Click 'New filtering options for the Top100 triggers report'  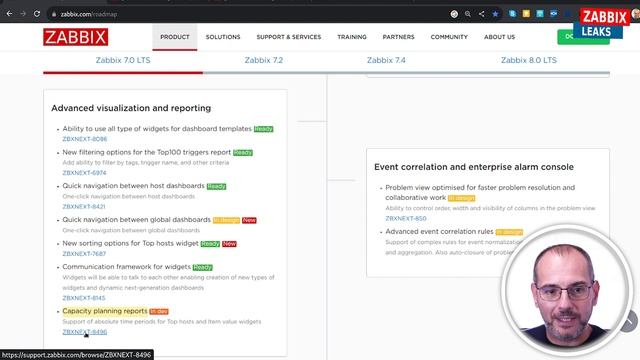pos(147,152)
